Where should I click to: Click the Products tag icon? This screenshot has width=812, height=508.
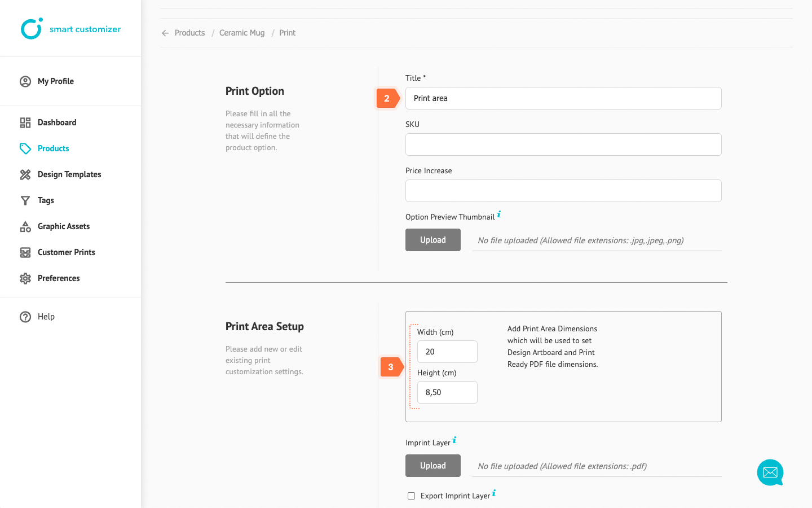(25, 148)
